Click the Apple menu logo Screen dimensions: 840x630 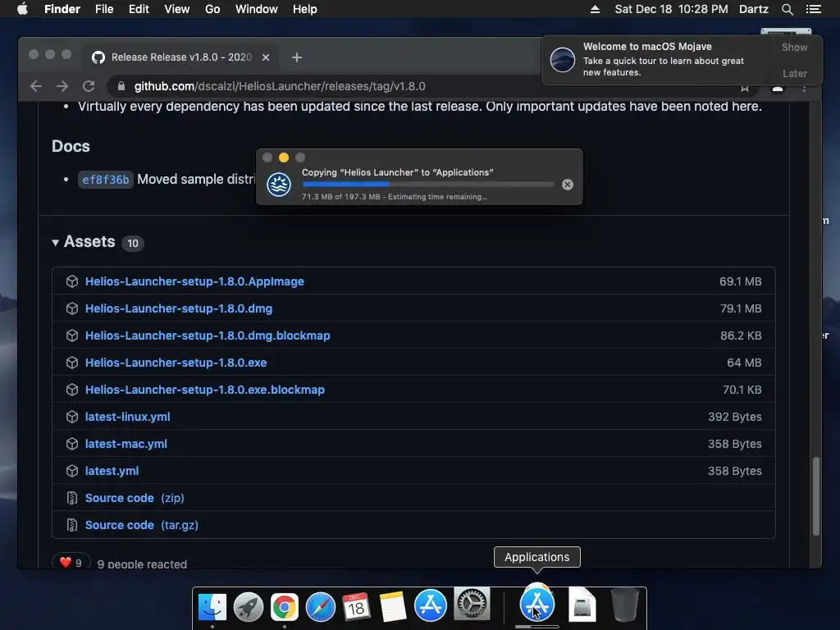click(x=22, y=9)
